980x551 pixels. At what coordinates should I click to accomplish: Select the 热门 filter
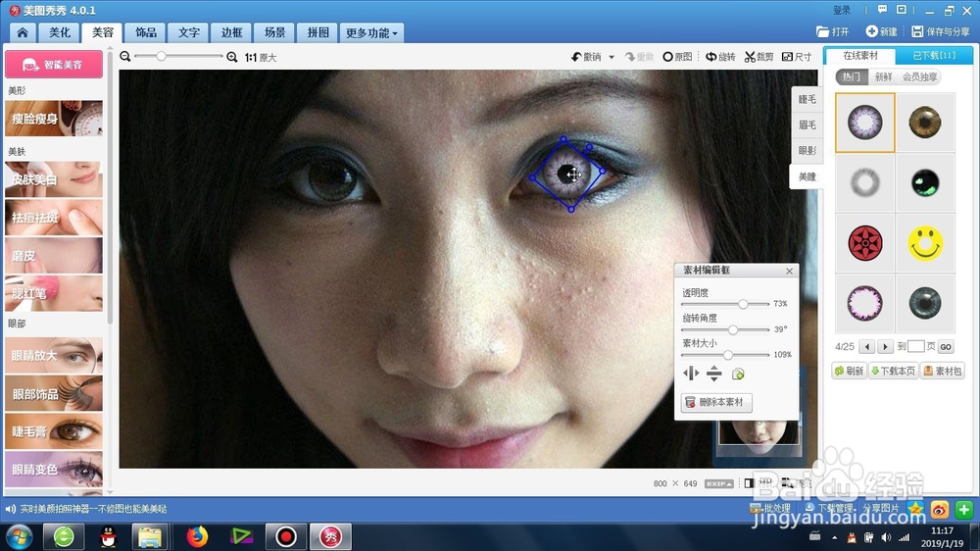pyautogui.click(x=851, y=76)
